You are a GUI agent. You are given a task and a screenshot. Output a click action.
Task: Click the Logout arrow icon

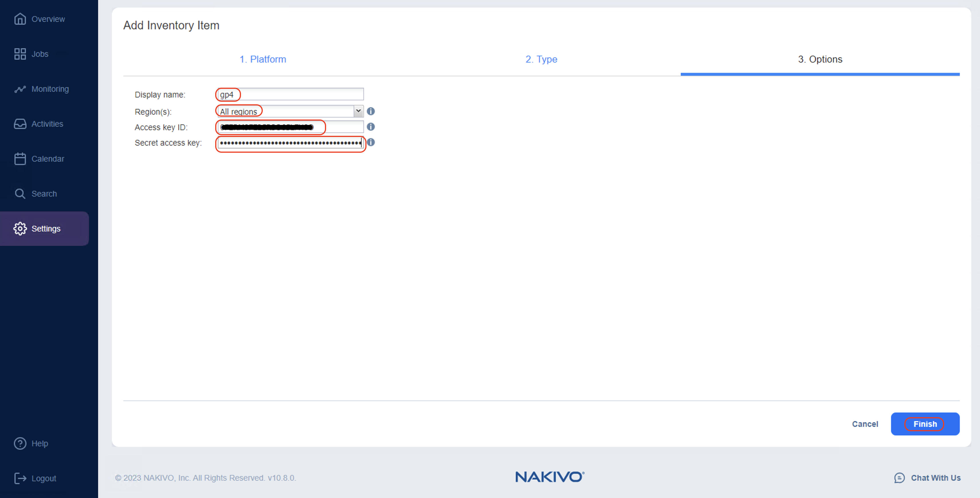pyautogui.click(x=20, y=478)
